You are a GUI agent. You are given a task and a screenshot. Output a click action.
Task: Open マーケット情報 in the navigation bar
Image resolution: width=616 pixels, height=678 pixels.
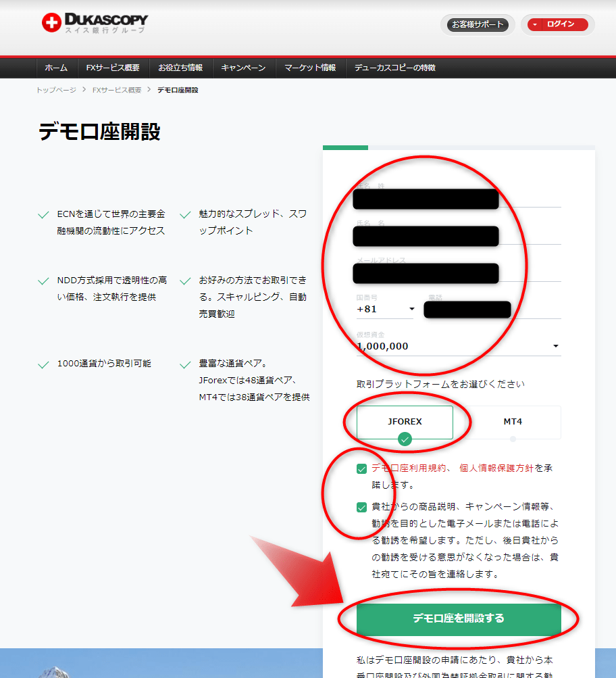click(310, 68)
